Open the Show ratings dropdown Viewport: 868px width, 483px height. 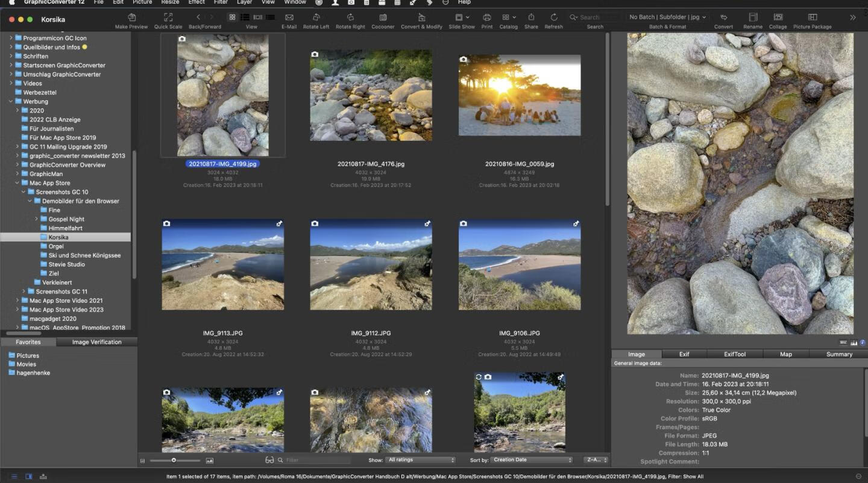point(420,460)
